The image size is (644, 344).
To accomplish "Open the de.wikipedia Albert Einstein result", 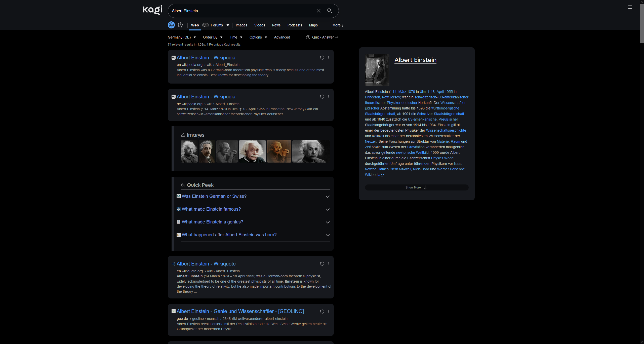I will click(x=206, y=97).
